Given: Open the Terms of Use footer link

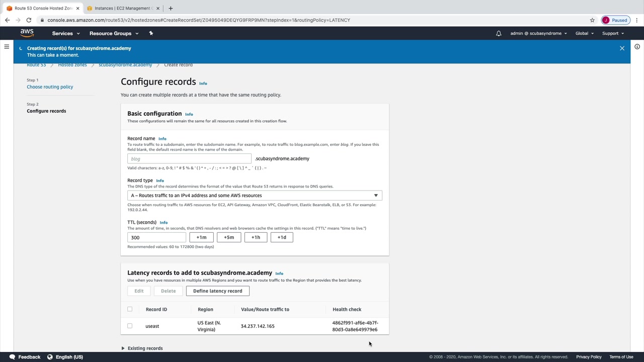Looking at the screenshot, I should point(621,357).
